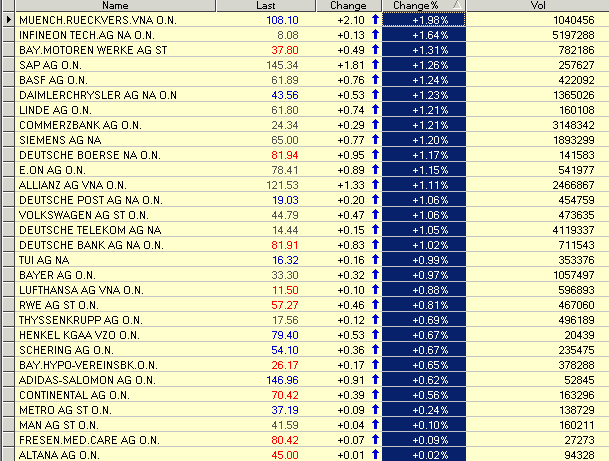Click volume 20439 for HENKEL

[x=579, y=335]
